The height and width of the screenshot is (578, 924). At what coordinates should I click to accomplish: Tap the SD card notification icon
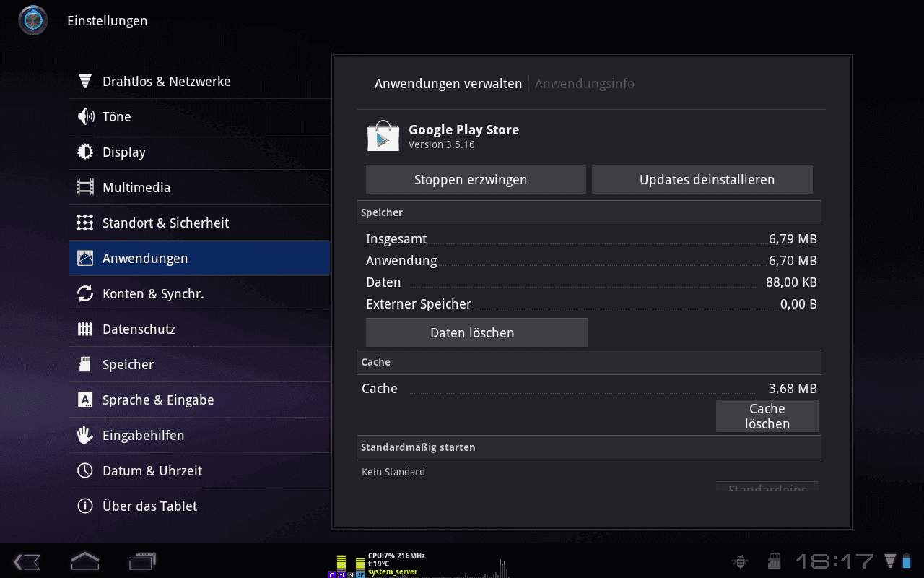click(x=775, y=561)
